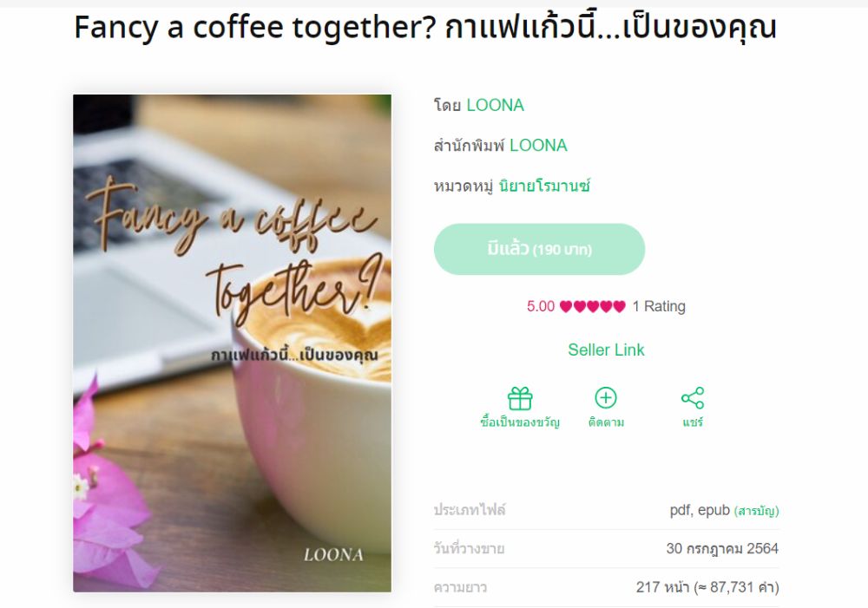The image size is (868, 608).
Task: Click แชร์ label under share icon
Action: click(x=693, y=422)
